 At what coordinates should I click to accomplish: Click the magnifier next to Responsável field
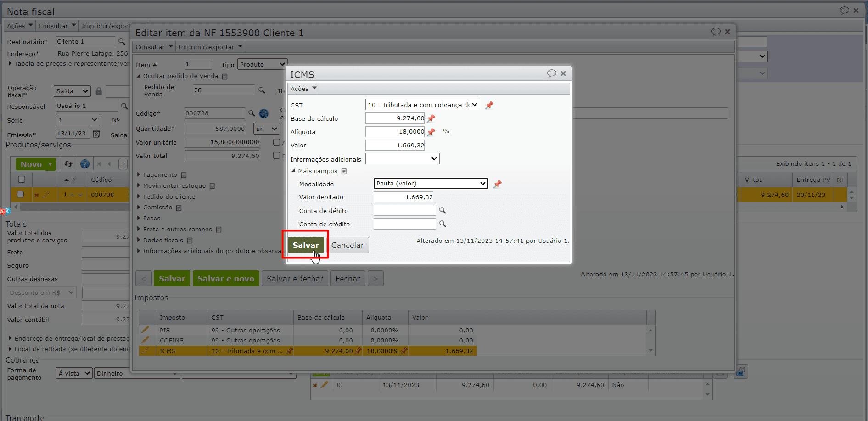(124, 106)
